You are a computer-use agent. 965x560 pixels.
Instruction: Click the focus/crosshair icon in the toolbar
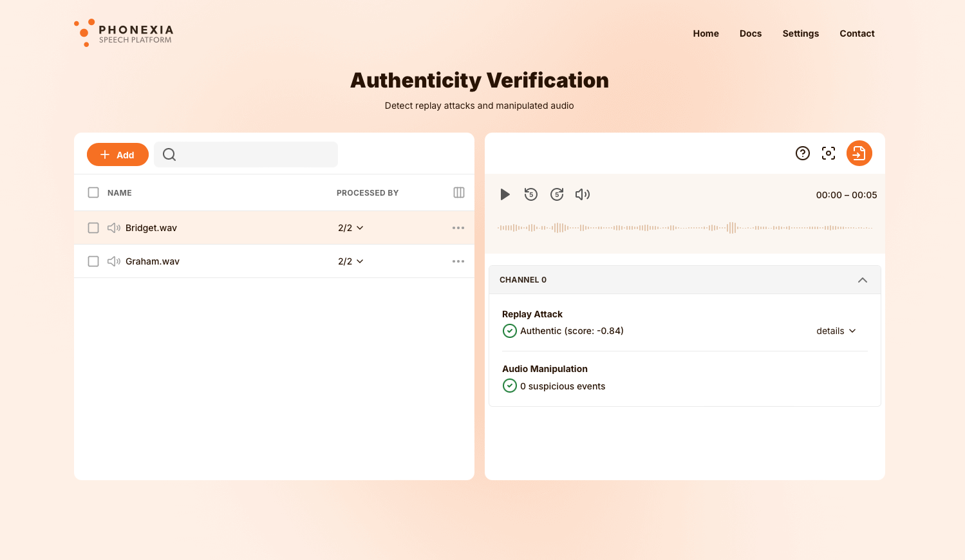click(829, 153)
